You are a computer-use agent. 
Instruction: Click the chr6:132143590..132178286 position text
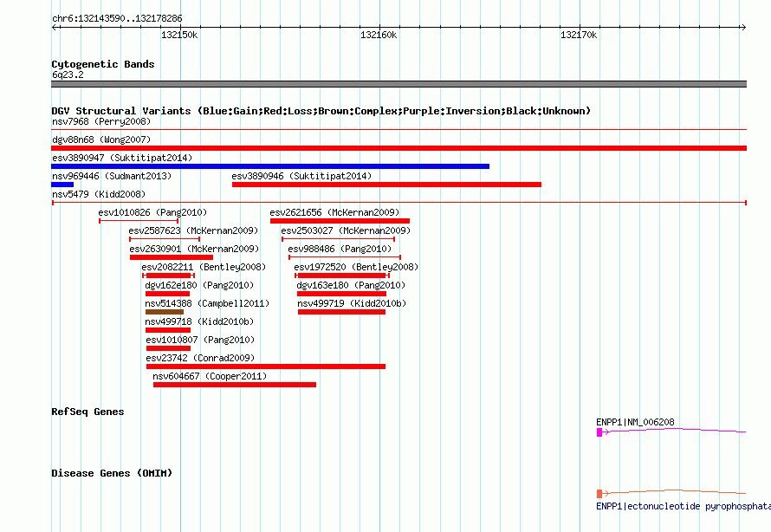coord(117,18)
